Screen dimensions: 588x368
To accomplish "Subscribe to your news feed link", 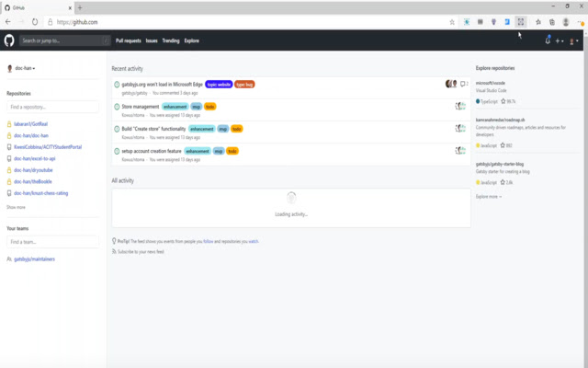I will tap(141, 252).
